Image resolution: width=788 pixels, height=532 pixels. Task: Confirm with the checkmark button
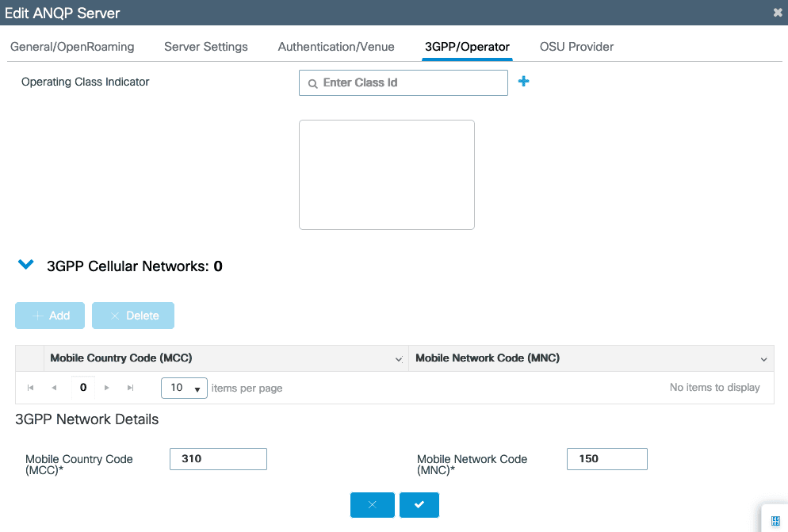click(x=419, y=505)
